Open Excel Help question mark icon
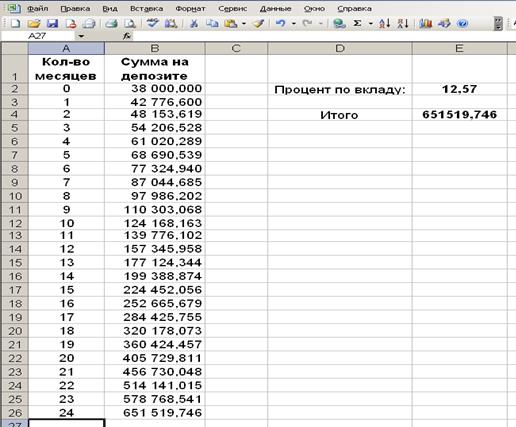Viewport: 516px width, 427px height. 462,24
